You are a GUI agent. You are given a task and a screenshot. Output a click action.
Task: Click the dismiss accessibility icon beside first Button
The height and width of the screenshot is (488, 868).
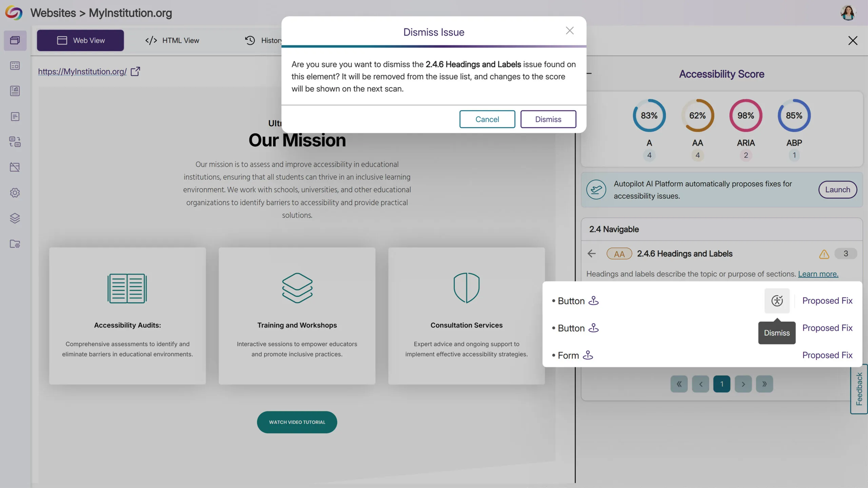[777, 301]
